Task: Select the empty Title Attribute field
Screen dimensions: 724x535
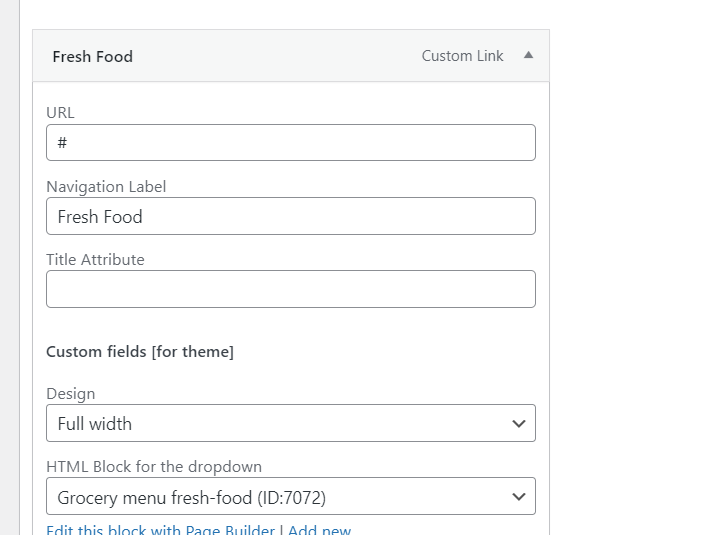Action: (x=290, y=289)
